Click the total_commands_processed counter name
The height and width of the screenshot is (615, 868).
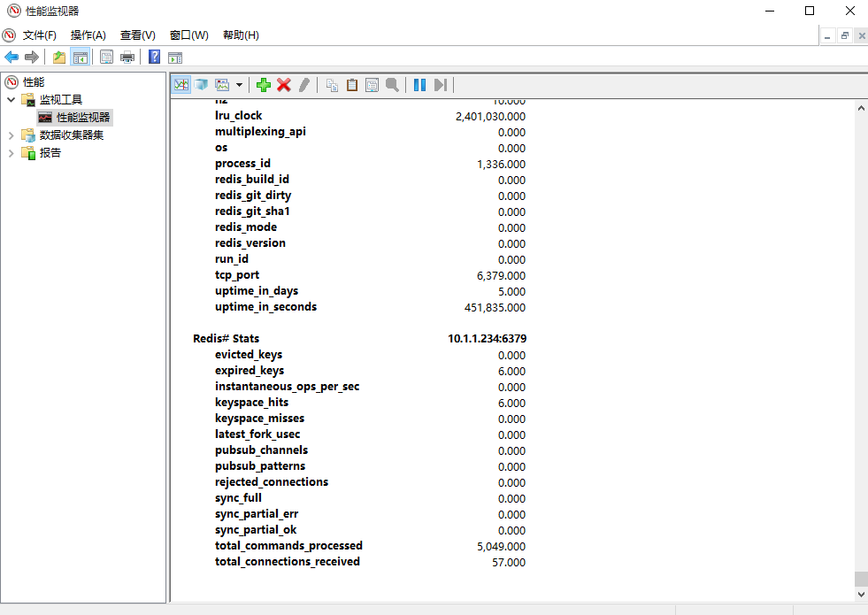tap(289, 546)
